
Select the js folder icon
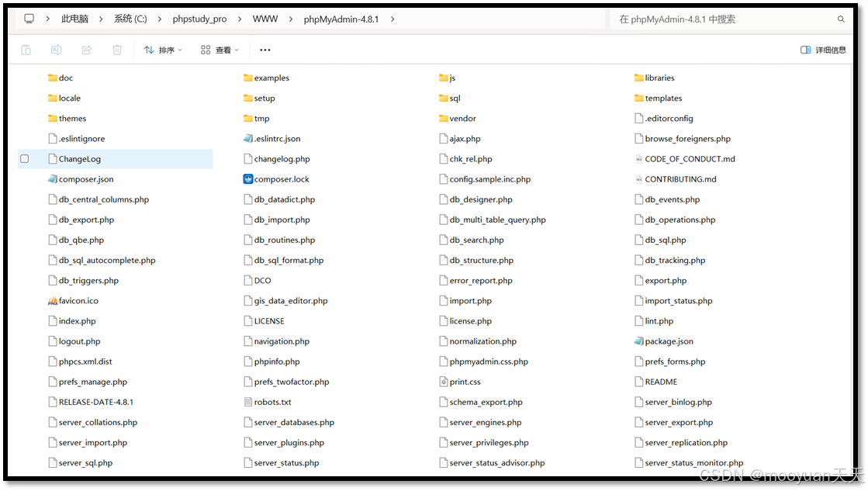pyautogui.click(x=444, y=78)
